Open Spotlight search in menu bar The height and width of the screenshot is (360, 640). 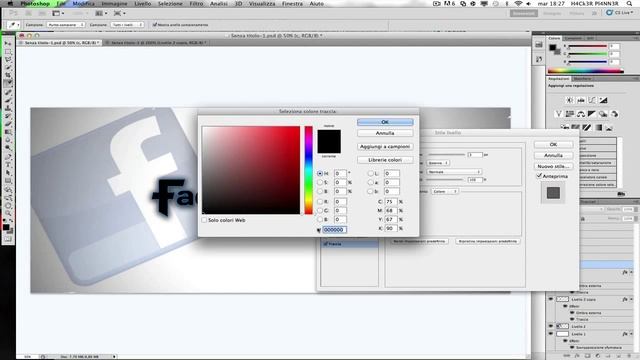629,4
